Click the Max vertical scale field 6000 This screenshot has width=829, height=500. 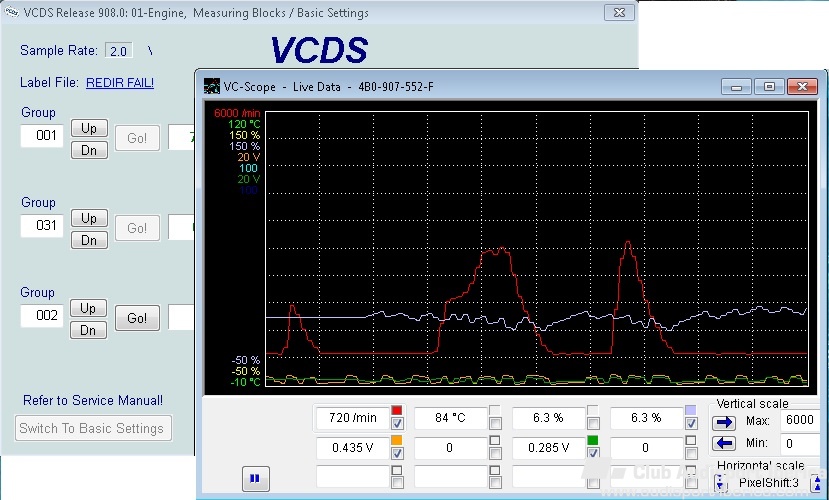click(799, 420)
